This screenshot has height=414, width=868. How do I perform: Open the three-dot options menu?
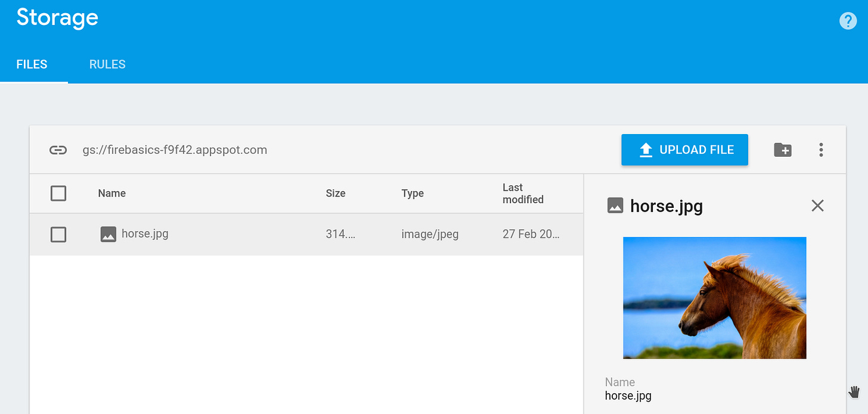[821, 150]
